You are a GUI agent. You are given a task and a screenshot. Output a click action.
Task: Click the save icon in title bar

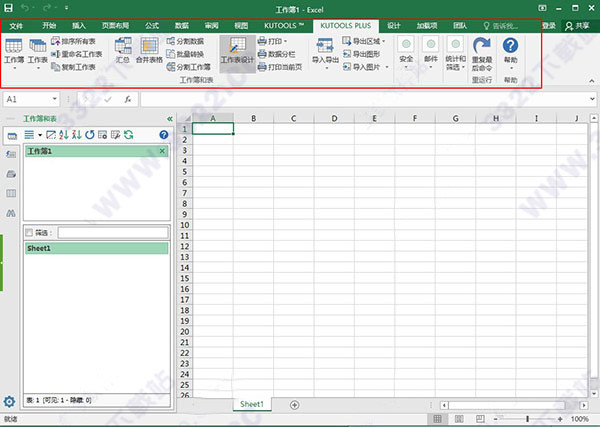pyautogui.click(x=8, y=8)
